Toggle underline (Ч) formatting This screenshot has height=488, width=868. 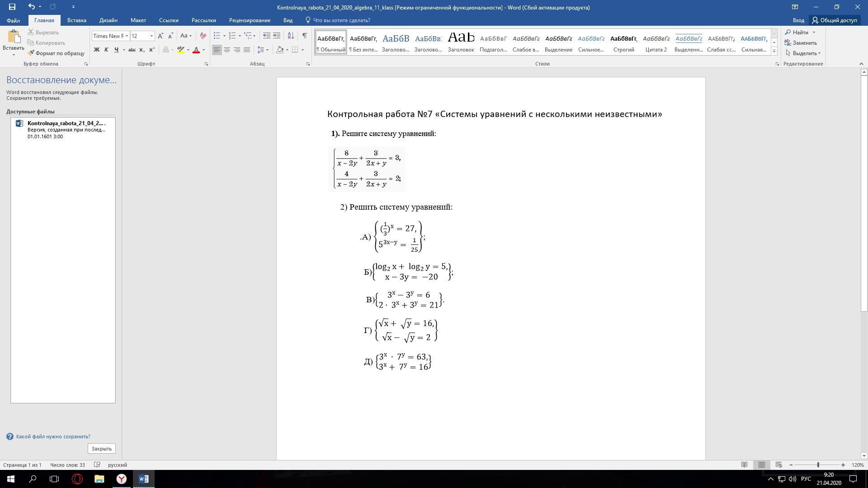point(116,50)
